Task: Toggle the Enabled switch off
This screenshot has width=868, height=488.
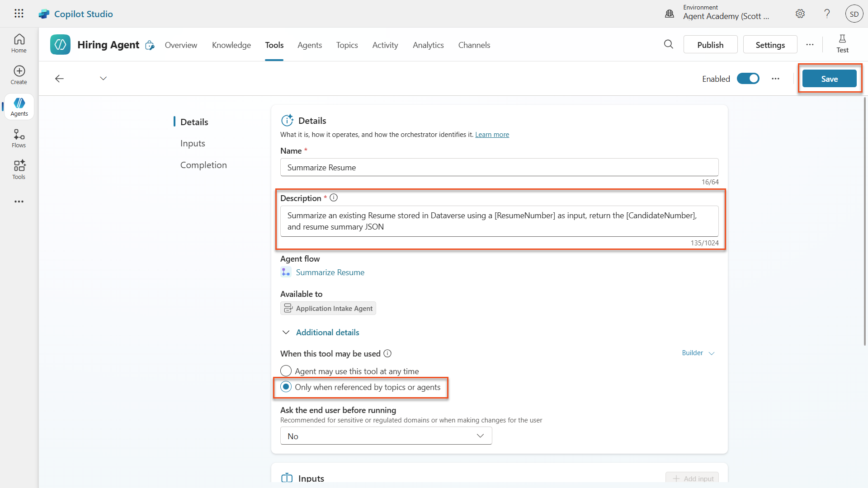Action: 748,79
